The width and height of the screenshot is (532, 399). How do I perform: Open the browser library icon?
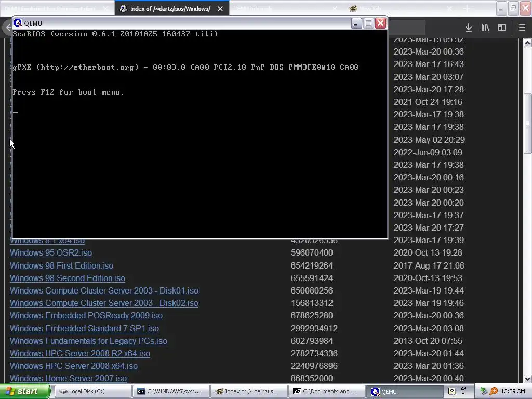point(485,28)
